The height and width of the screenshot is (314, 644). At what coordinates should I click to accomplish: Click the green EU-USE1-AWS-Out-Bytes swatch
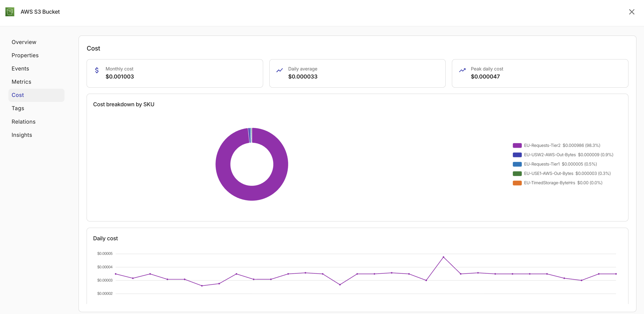tap(517, 173)
